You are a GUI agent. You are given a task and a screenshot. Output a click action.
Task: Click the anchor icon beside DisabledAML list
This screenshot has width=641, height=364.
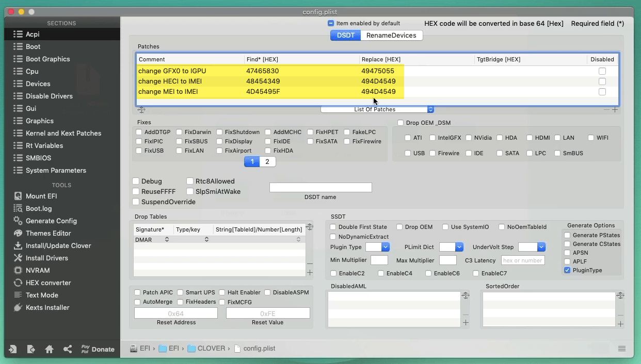coord(466,295)
